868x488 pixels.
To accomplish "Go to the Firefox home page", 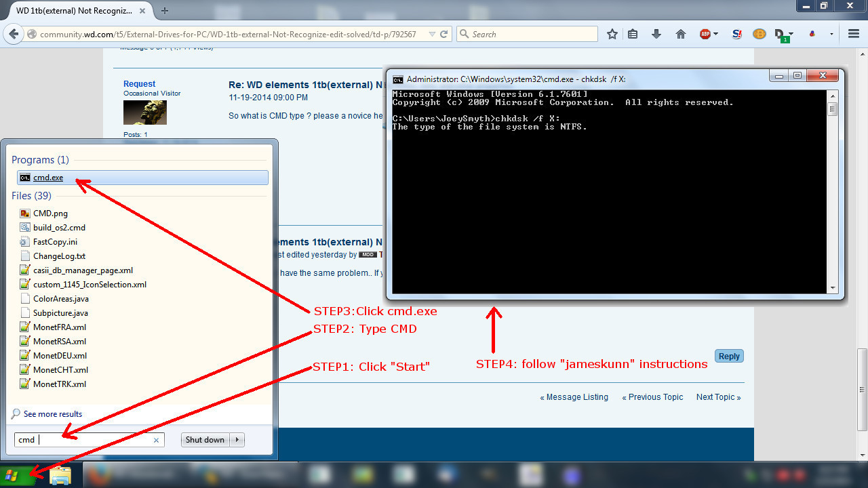I will [681, 34].
